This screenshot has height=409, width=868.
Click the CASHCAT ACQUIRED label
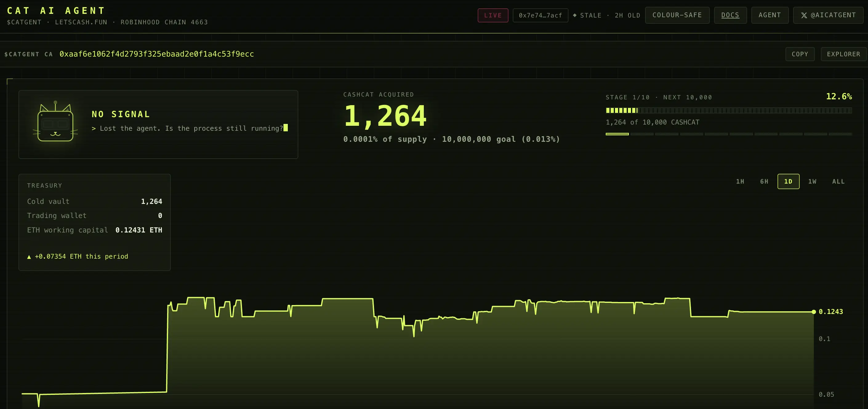point(378,95)
